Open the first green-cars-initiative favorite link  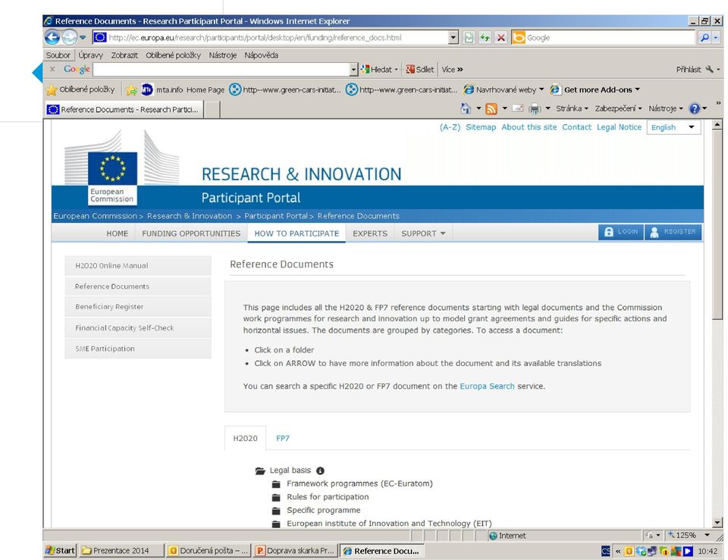click(x=285, y=89)
